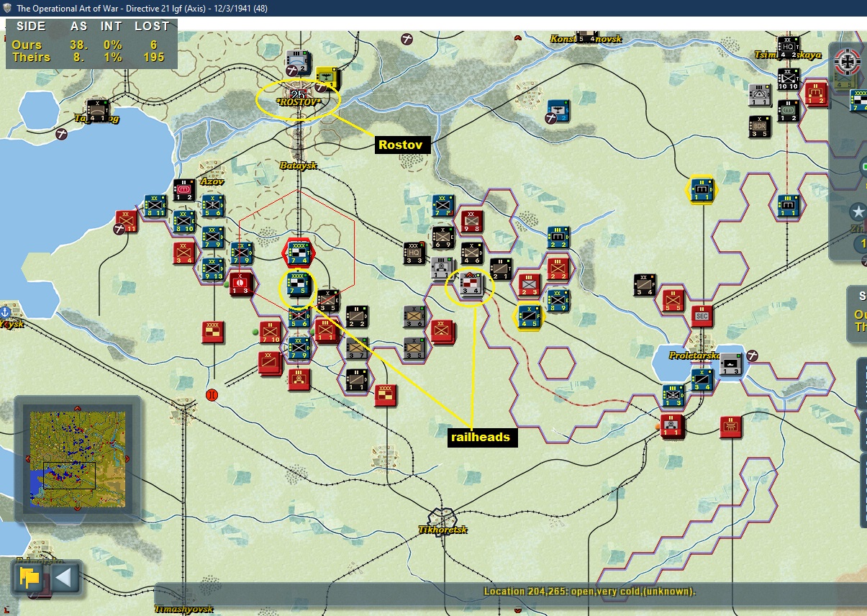Select the gray unit 1-3 at Proletarskaya

click(731, 363)
